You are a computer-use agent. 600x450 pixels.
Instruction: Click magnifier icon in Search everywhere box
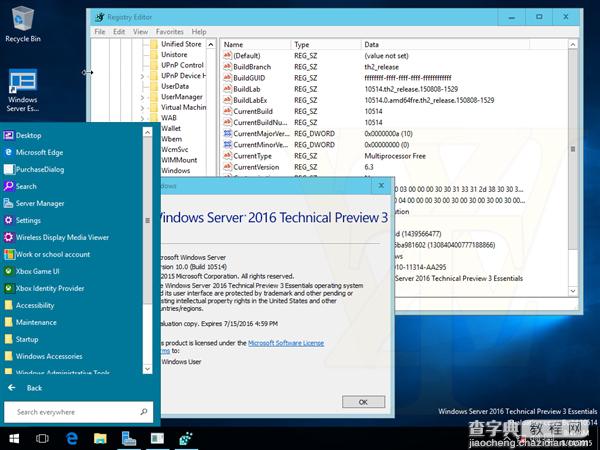point(144,412)
